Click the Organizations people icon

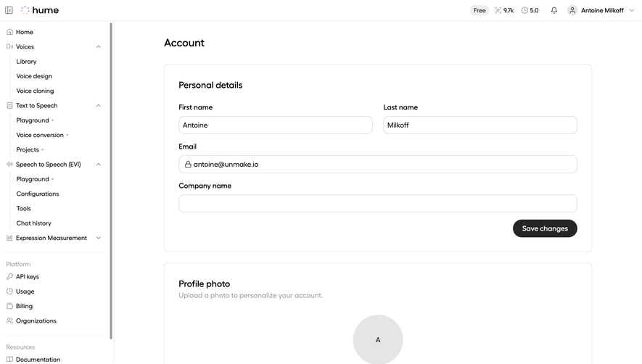(x=10, y=321)
